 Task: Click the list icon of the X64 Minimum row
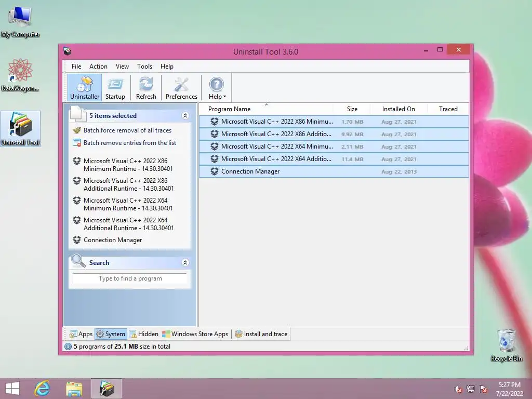point(215,147)
